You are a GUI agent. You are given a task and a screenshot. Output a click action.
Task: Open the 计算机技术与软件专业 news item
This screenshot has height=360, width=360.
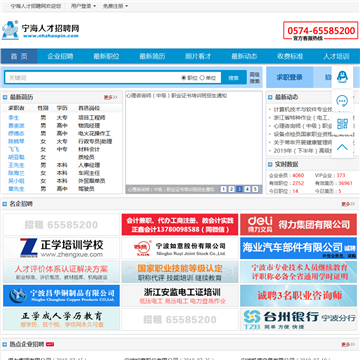click(303, 109)
